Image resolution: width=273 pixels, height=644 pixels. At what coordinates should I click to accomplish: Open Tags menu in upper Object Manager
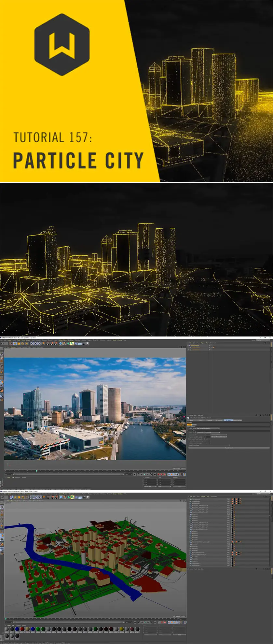(x=208, y=343)
